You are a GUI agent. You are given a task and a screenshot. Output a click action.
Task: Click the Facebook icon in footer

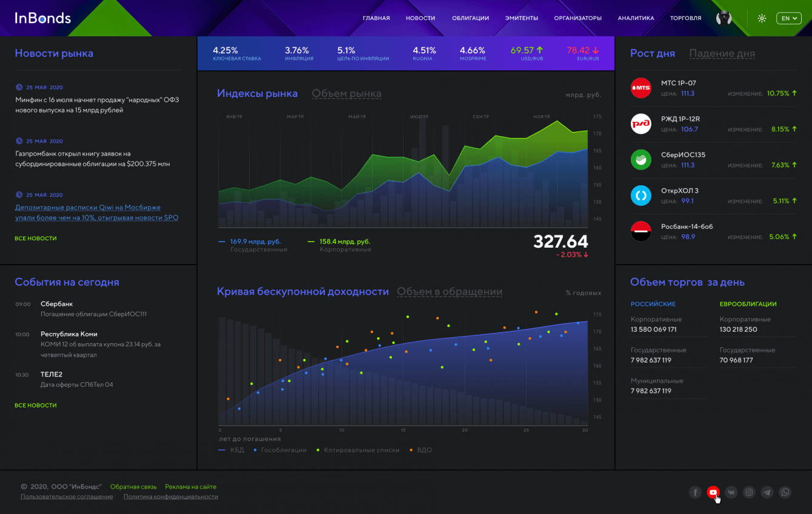695,492
